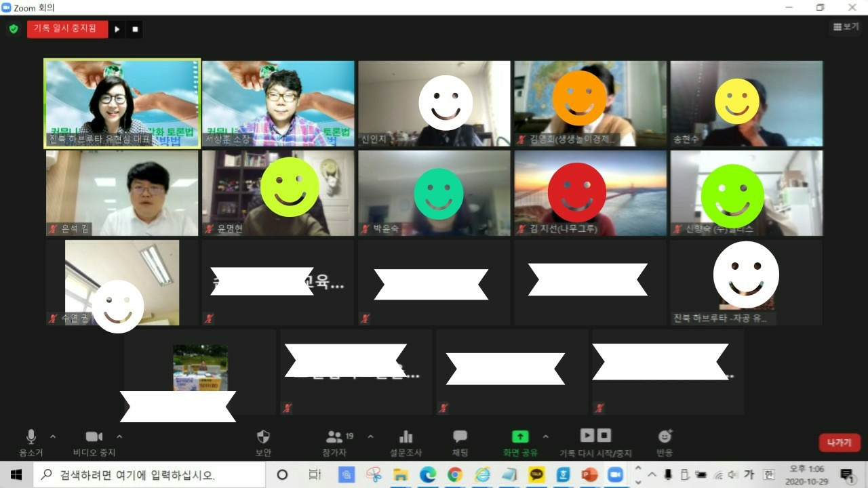Open the Windows Start menu
The height and width of the screenshot is (488, 868).
tap(16, 474)
